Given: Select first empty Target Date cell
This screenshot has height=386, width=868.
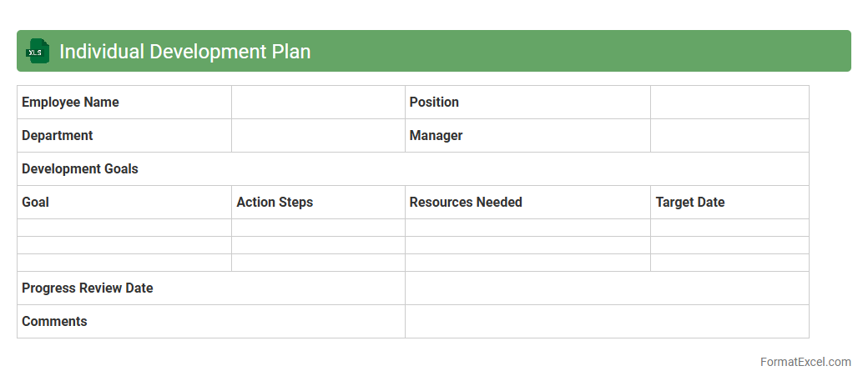Looking at the screenshot, I should (x=729, y=228).
